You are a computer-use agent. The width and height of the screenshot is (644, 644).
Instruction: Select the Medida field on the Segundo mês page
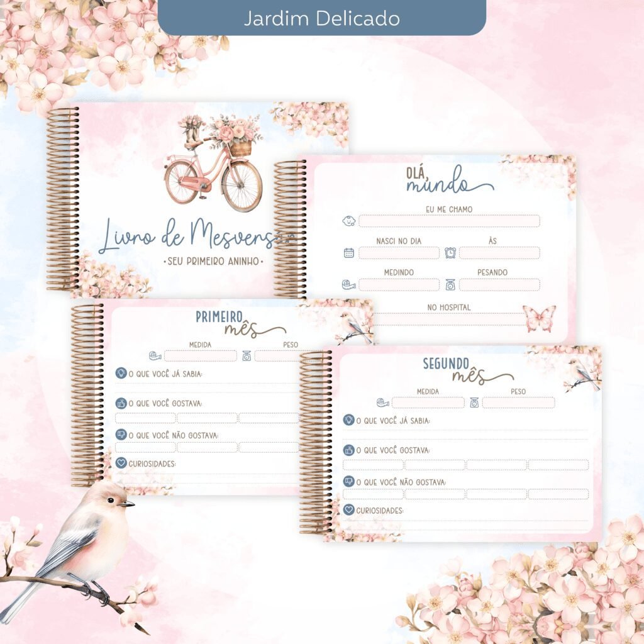click(x=428, y=402)
